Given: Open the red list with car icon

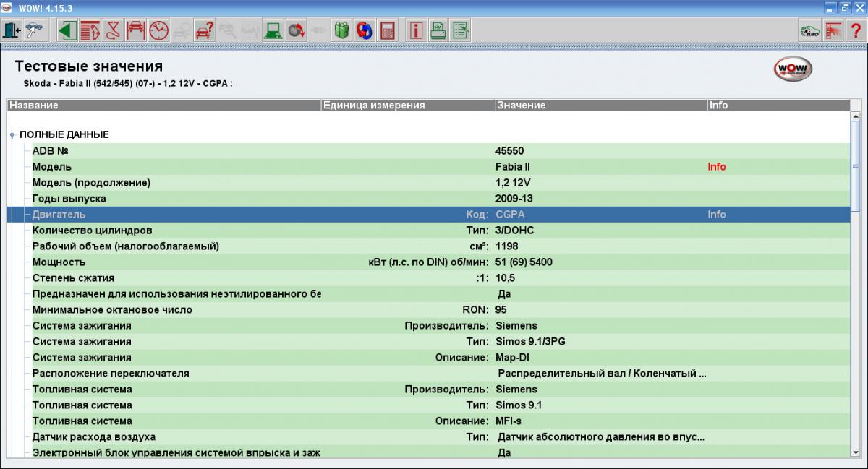Looking at the screenshot, I should [90, 30].
